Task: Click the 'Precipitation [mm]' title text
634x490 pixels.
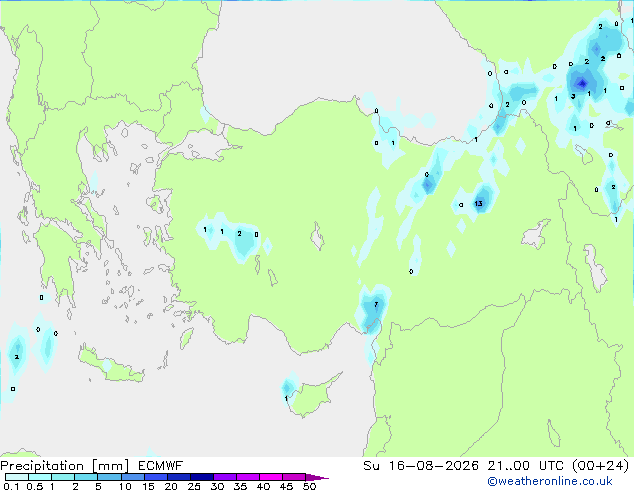Action: pyautogui.click(x=65, y=466)
